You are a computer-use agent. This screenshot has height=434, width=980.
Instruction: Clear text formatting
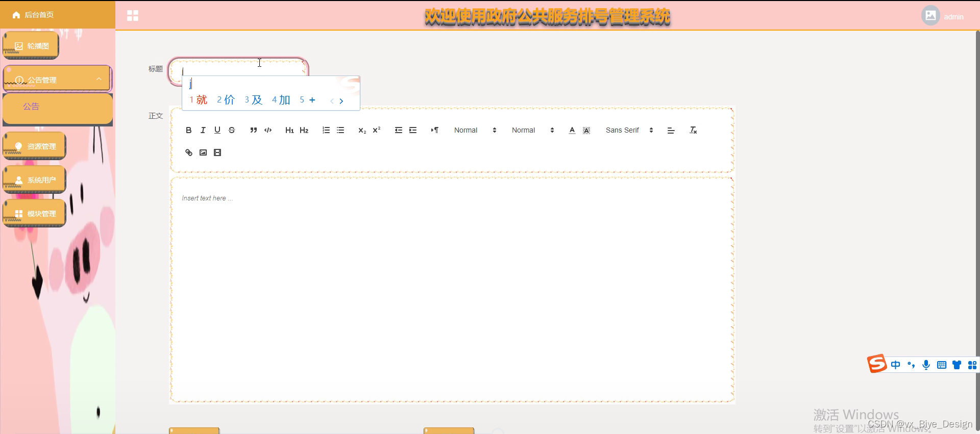[x=693, y=130]
